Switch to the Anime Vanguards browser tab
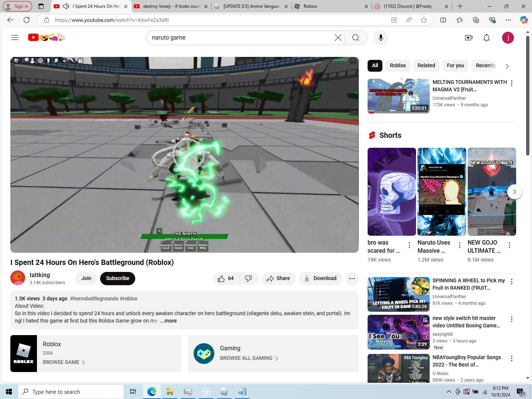This screenshot has height=399, width=532. point(251,6)
